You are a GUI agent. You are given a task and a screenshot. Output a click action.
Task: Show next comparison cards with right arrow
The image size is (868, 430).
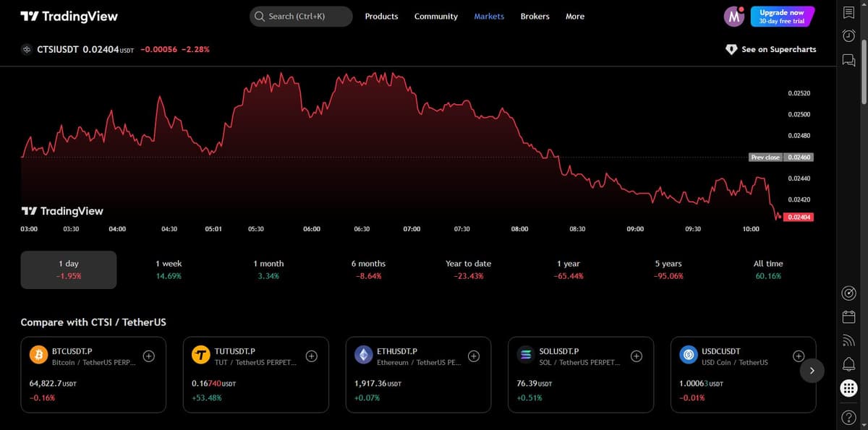coord(812,371)
